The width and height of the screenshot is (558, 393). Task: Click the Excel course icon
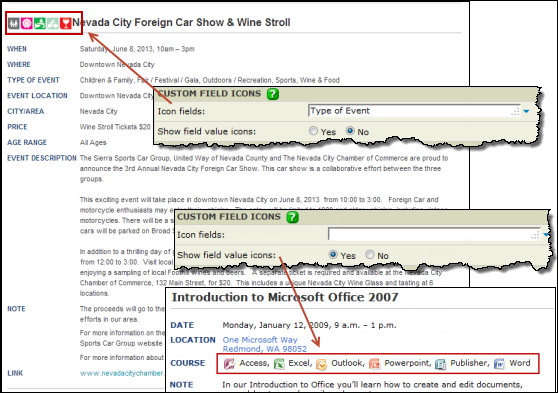pos(279,364)
